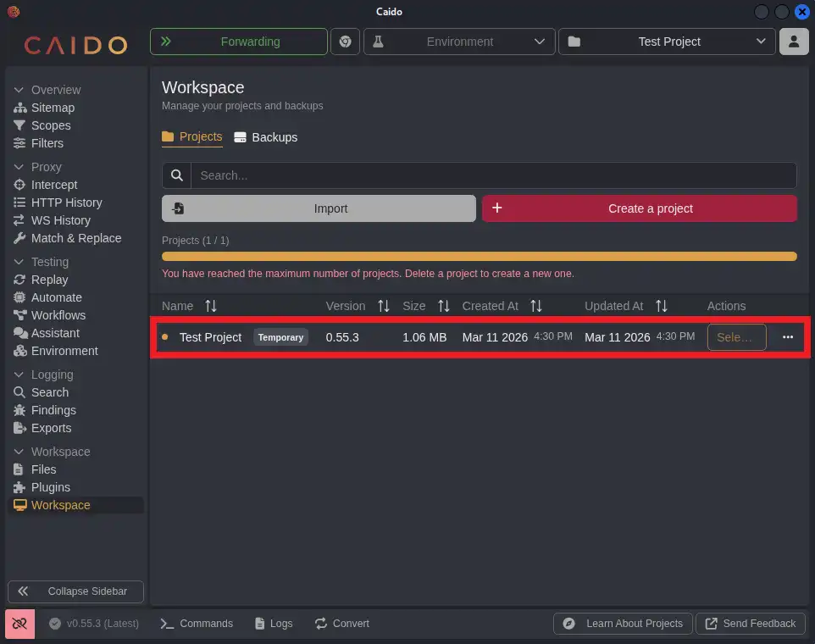The height and width of the screenshot is (644, 815).
Task: Open Match & Replace page
Action: [x=76, y=238]
